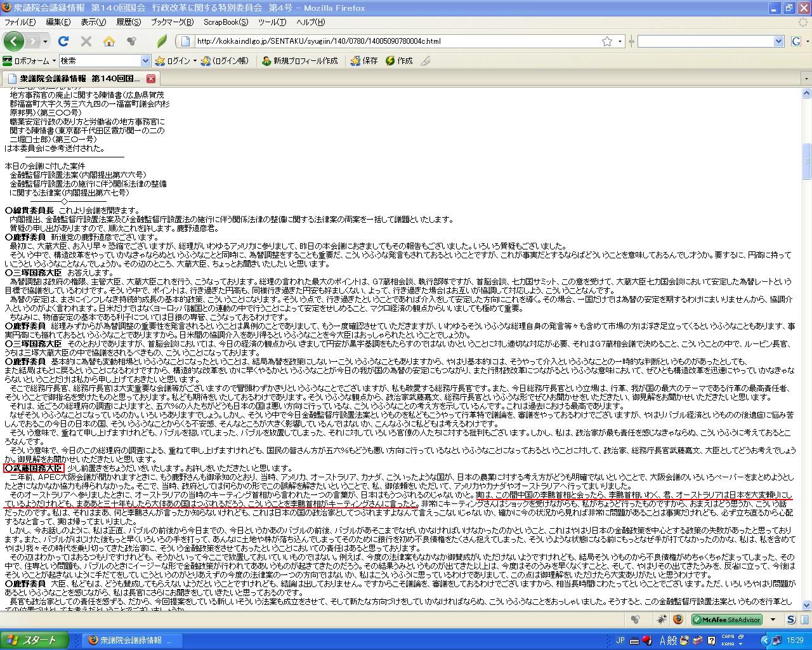This screenshot has width=812, height=650.
Task: Click the scrollbar down arrow
Action: [x=806, y=605]
